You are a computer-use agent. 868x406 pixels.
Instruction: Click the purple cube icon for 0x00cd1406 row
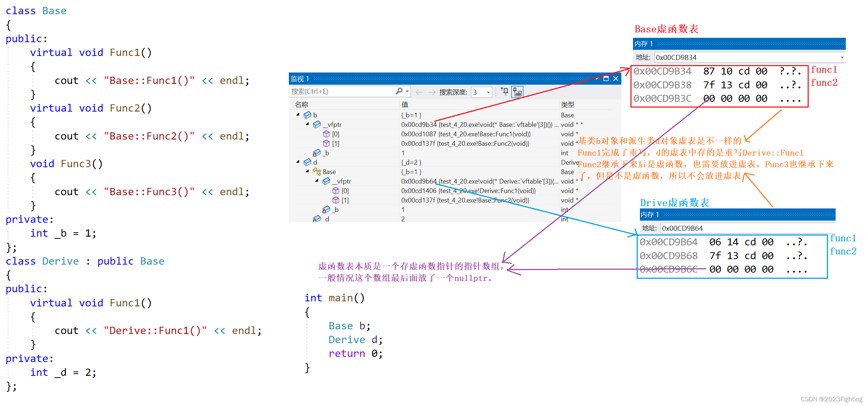336,190
